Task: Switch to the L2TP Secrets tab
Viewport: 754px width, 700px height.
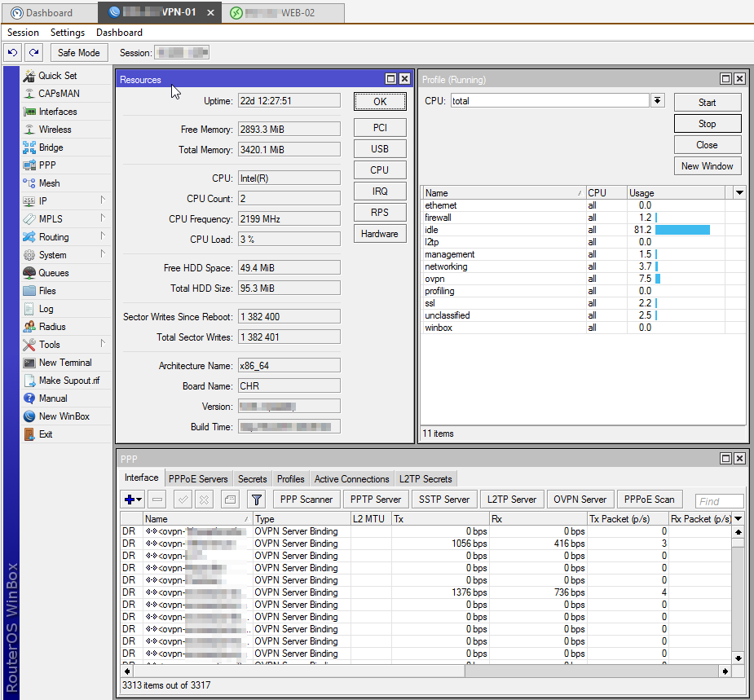Action: pyautogui.click(x=425, y=479)
